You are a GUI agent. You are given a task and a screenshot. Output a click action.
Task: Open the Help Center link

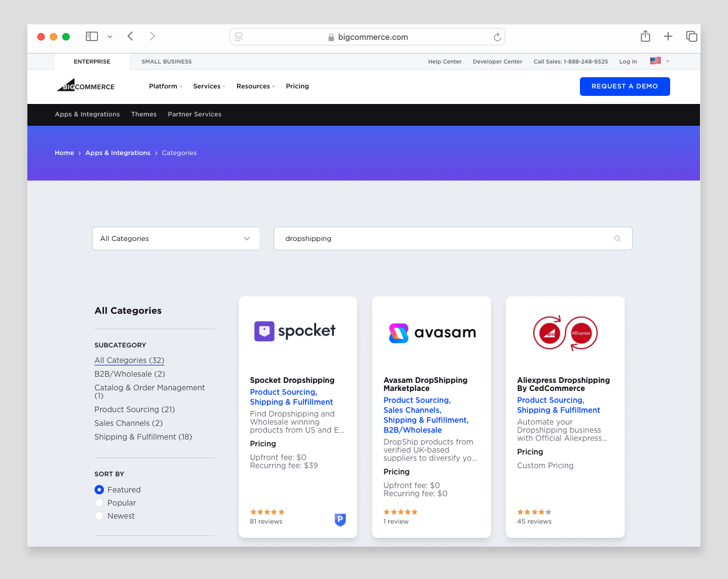click(x=445, y=62)
